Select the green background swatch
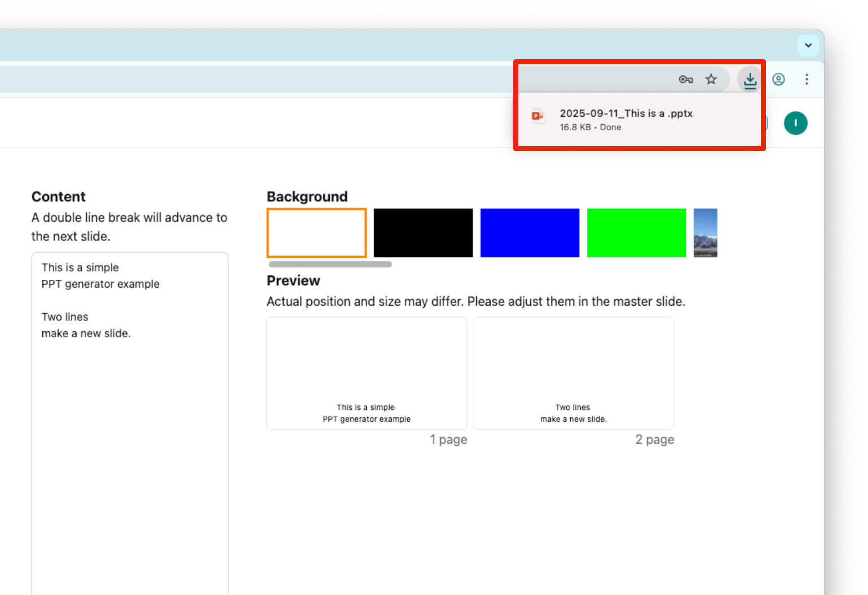Viewport: 868px width, 595px height. click(636, 233)
